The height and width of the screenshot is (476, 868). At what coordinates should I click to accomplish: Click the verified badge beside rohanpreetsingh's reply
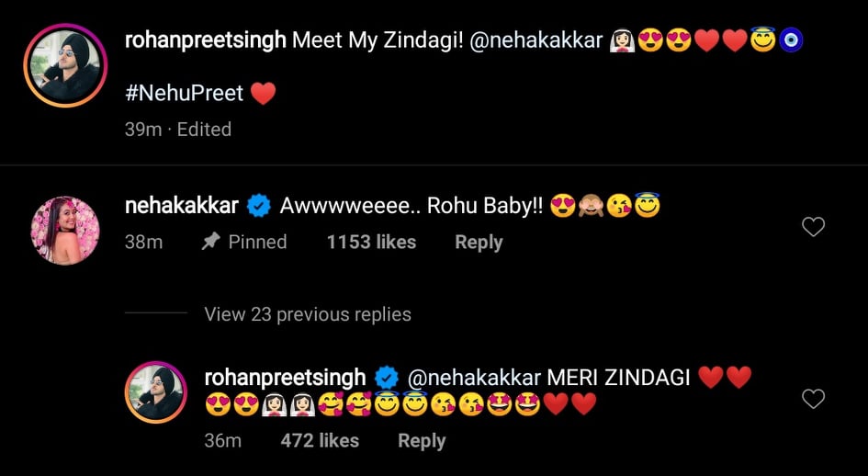pyautogui.click(x=387, y=378)
